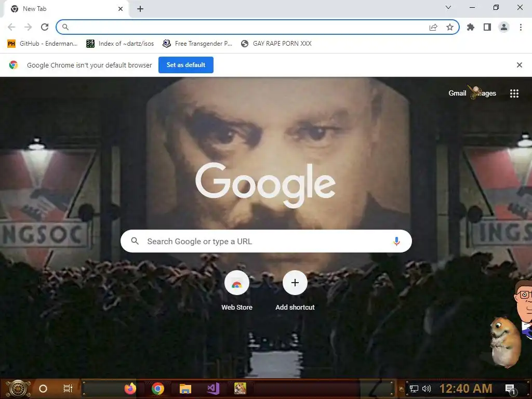
Task: Select the New Tab tab
Action: point(66,9)
